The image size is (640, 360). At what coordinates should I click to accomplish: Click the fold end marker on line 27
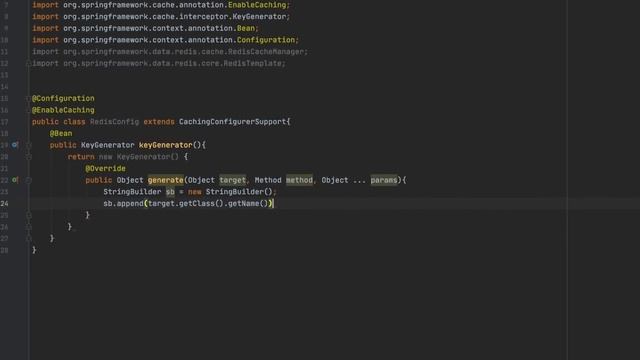tap(29, 238)
